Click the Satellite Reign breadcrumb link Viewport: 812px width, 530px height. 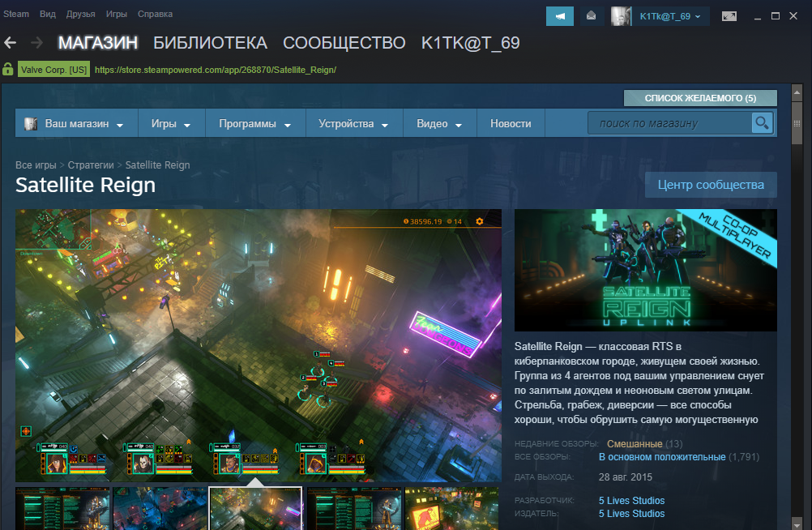tap(157, 165)
